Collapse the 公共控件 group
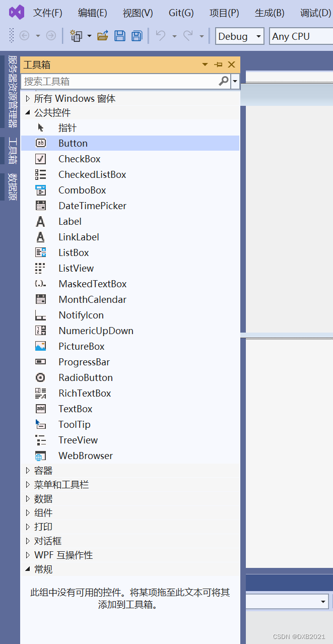This screenshot has height=644, width=333. click(28, 113)
